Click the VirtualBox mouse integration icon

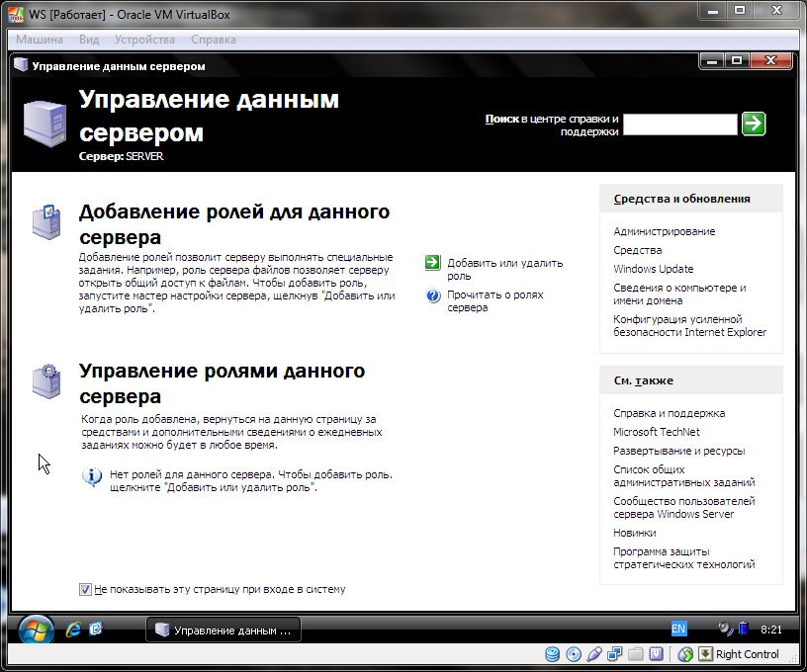tap(685, 654)
